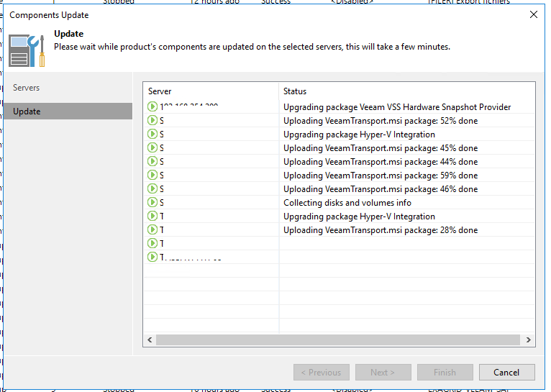Click the status icon for the 44% done row
Screen dimensions: 551x392
pos(152,161)
